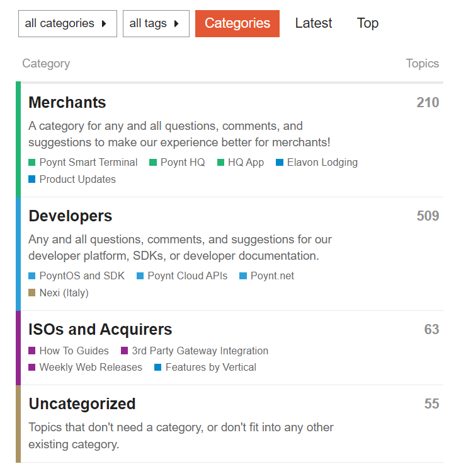Open the all tags dropdown

tap(156, 24)
